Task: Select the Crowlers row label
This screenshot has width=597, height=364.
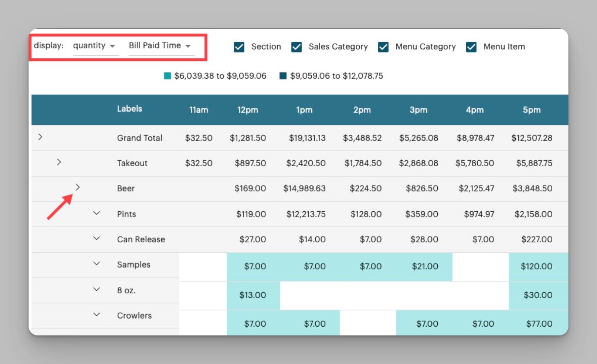Action: [x=134, y=316]
